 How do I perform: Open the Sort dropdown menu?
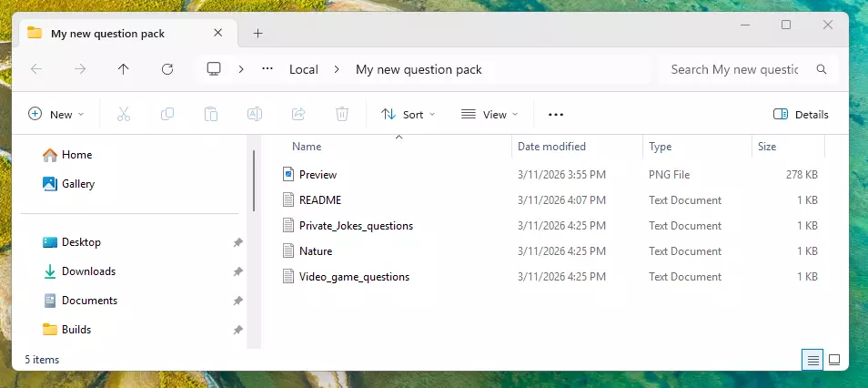408,114
